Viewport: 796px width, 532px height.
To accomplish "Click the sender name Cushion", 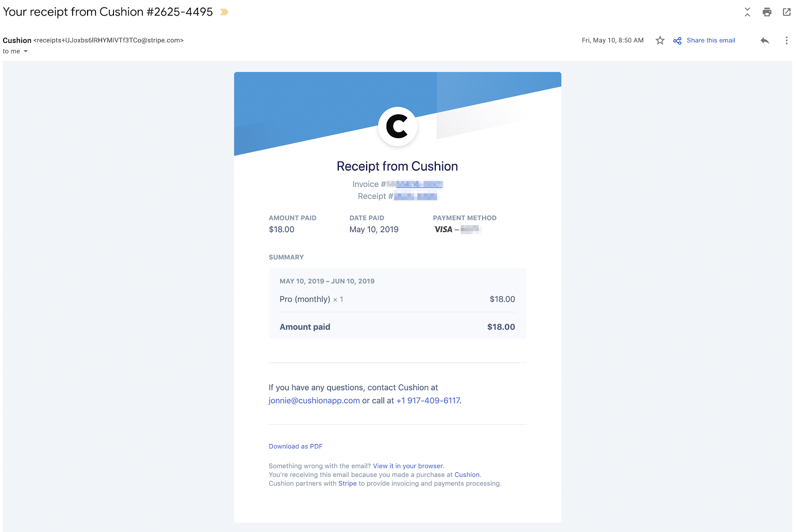I will point(17,40).
